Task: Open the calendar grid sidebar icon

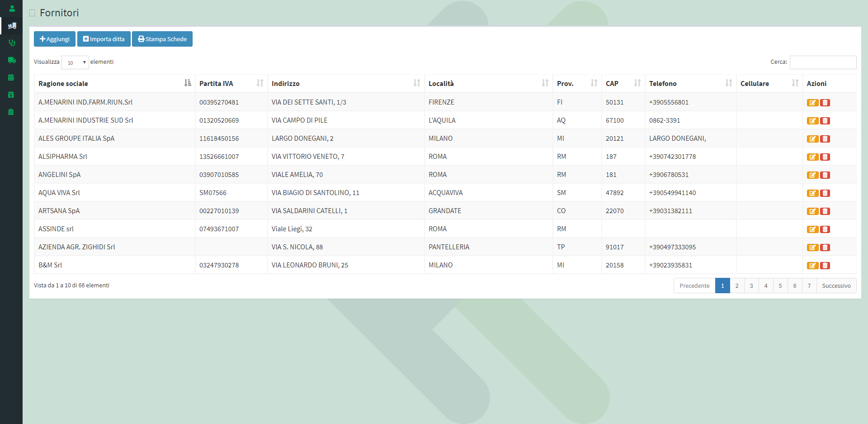Action: point(11,77)
